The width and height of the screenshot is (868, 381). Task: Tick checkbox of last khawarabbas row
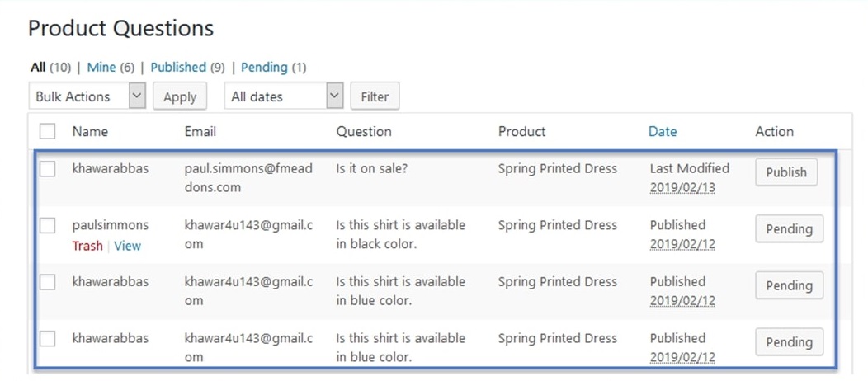(x=48, y=338)
